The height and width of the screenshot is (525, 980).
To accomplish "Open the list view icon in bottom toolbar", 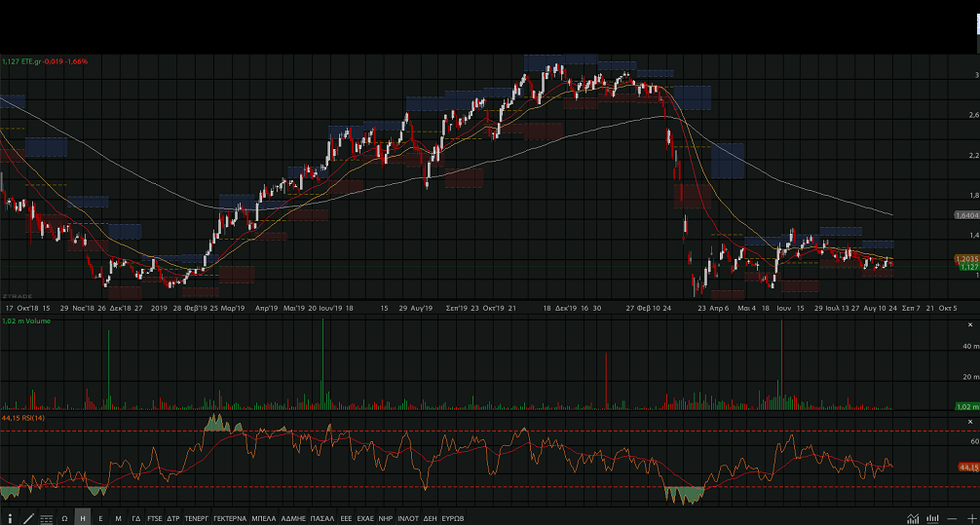I will [46, 518].
